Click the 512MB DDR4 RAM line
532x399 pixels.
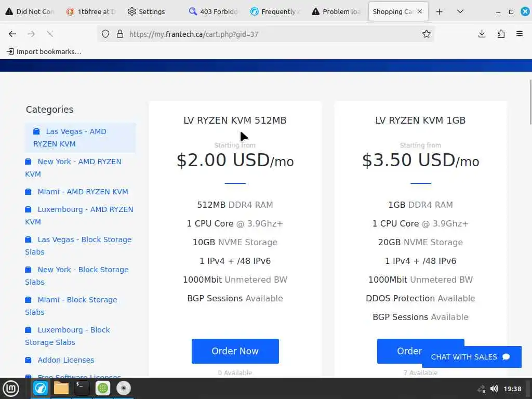tap(235, 205)
